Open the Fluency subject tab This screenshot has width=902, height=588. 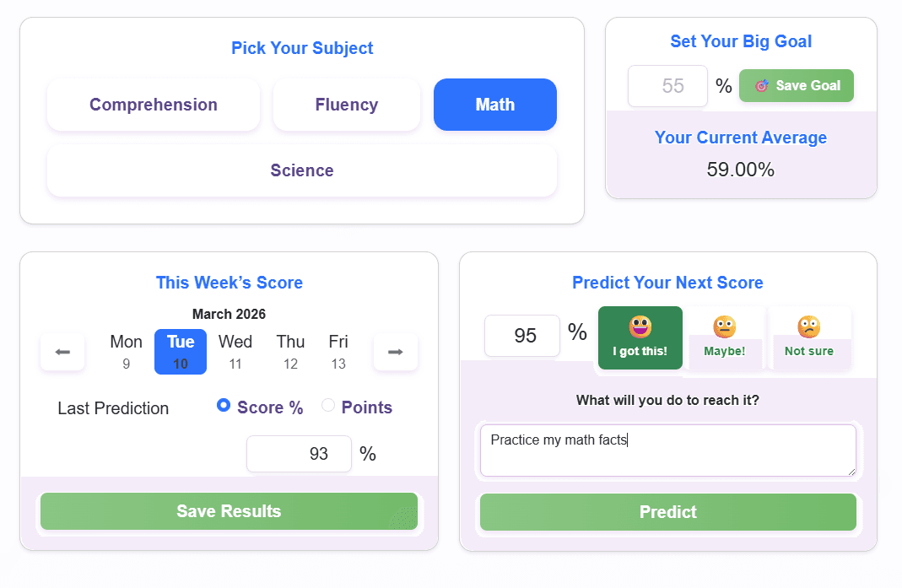[346, 104]
